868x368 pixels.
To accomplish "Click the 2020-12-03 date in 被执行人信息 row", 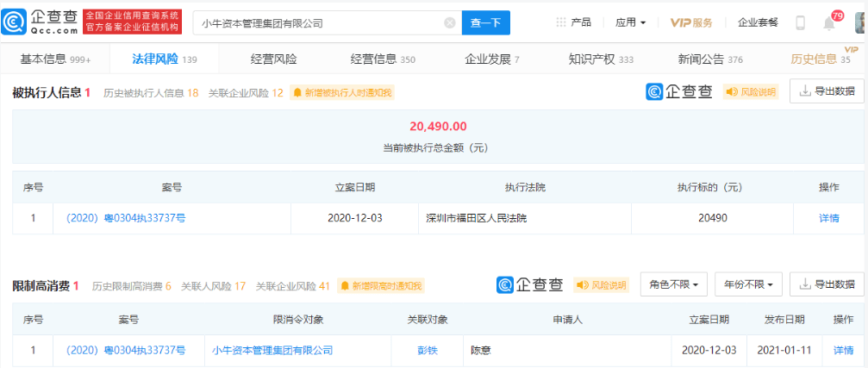I will (x=355, y=218).
